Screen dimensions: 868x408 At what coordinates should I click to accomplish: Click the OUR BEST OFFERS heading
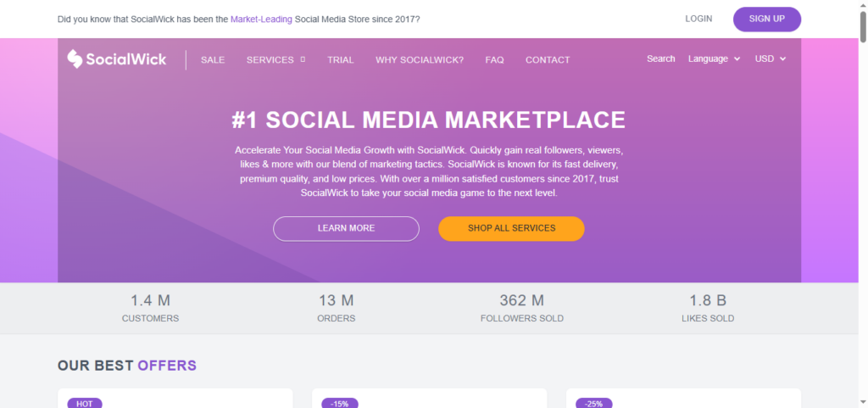(127, 366)
